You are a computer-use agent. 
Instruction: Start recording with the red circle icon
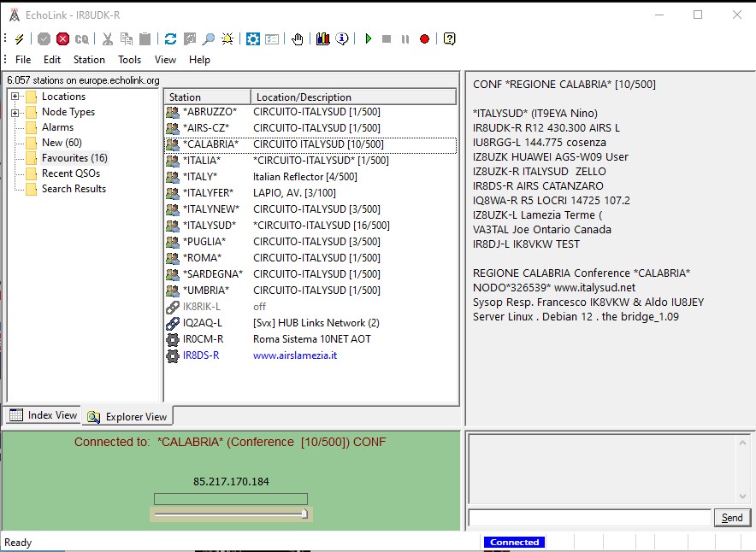424,39
